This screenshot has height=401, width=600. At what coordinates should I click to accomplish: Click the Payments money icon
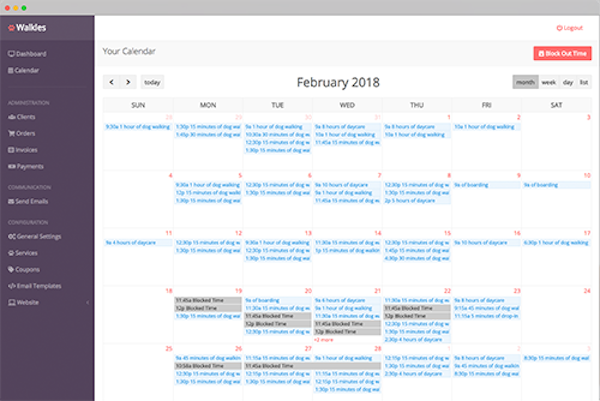[11, 166]
